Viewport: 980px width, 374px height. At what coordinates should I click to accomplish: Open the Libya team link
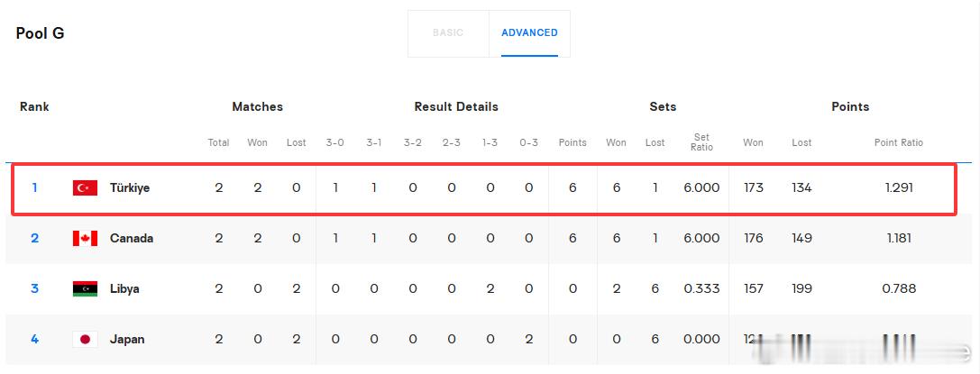(x=124, y=289)
